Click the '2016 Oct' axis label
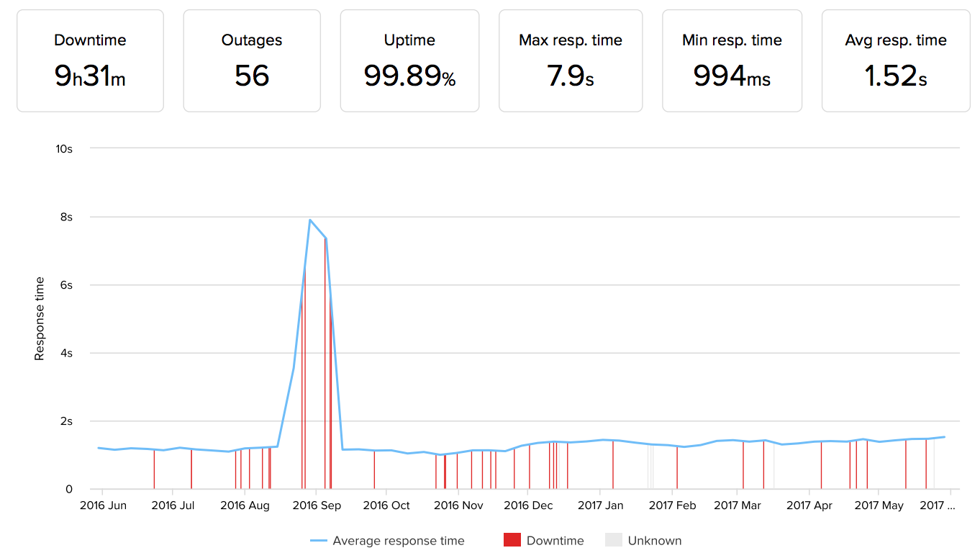The image size is (980, 553). click(386, 505)
